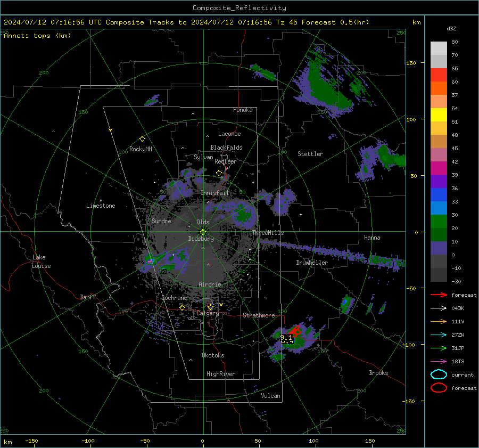Screen dimensions: 479x448
Task: Click the HighRiver city label
Action: coord(221,374)
